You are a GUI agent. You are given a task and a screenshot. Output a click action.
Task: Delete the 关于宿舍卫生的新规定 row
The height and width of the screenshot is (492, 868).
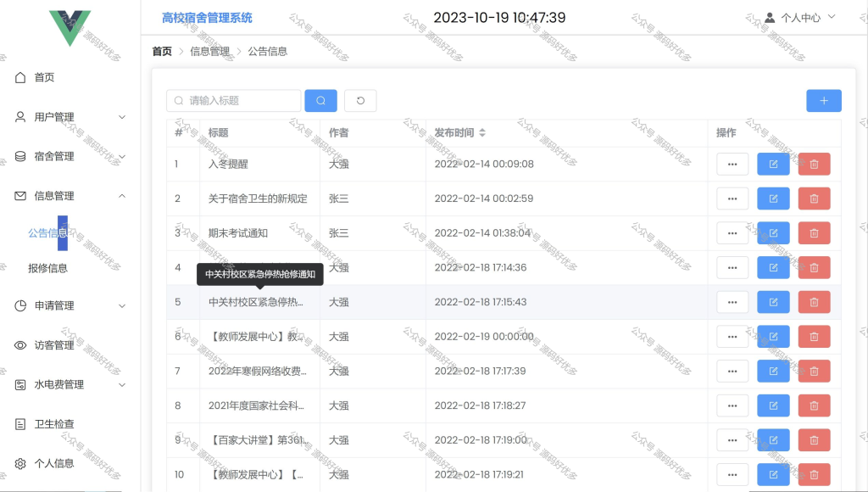(815, 198)
